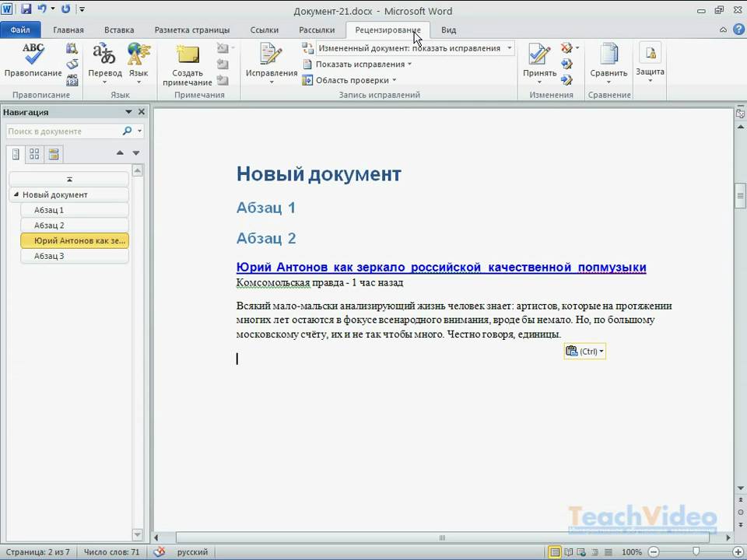
Task: Redo the action in Quick Access toolbar
Action: pyautogui.click(x=65, y=9)
